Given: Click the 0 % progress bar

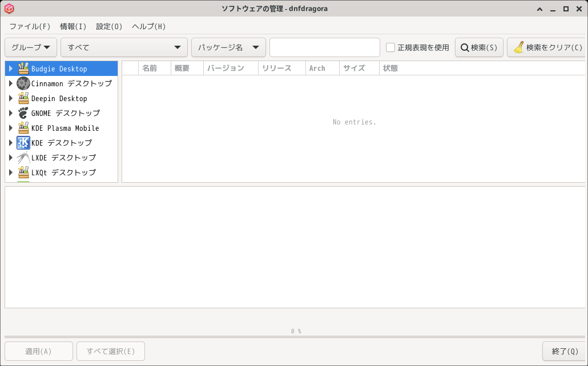Looking at the screenshot, I should [296, 336].
